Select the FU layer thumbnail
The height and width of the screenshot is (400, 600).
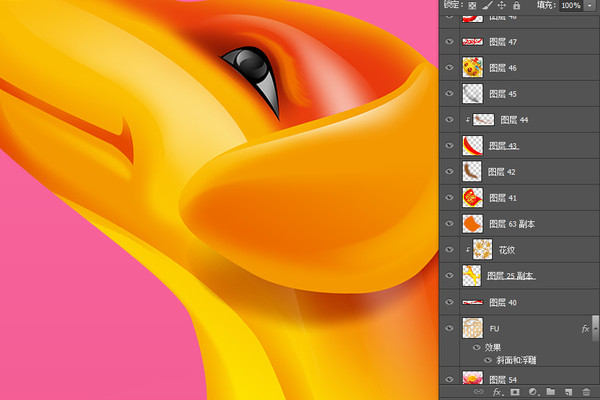(472, 328)
